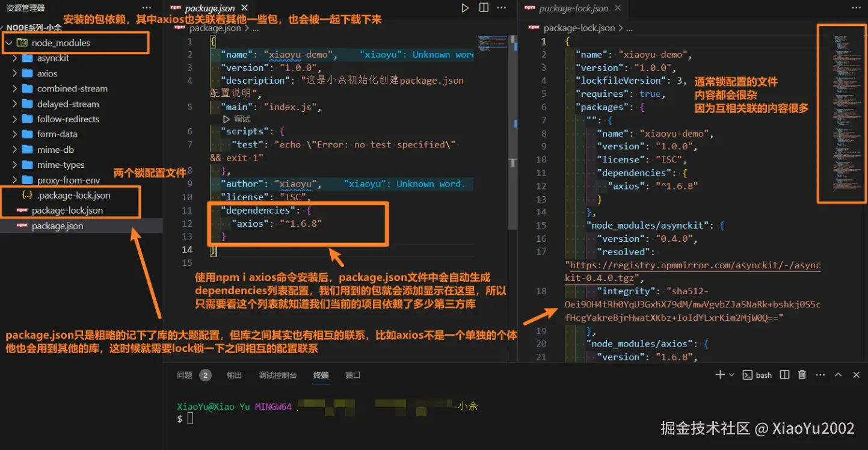
Task: Switch to the 端口 ports tab
Action: point(352,375)
